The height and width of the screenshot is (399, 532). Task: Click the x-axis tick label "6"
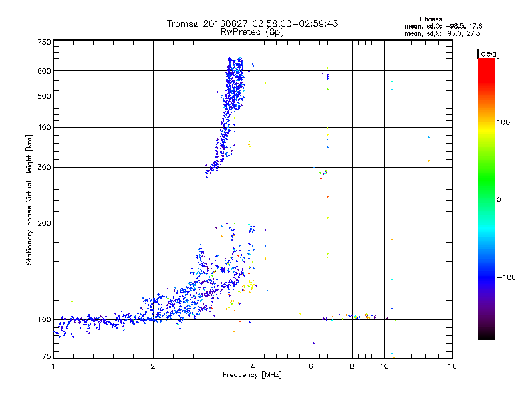pyautogui.click(x=311, y=366)
